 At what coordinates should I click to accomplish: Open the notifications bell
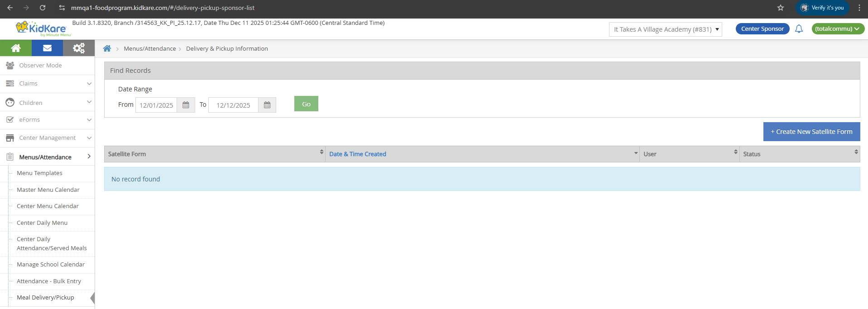[x=799, y=29]
